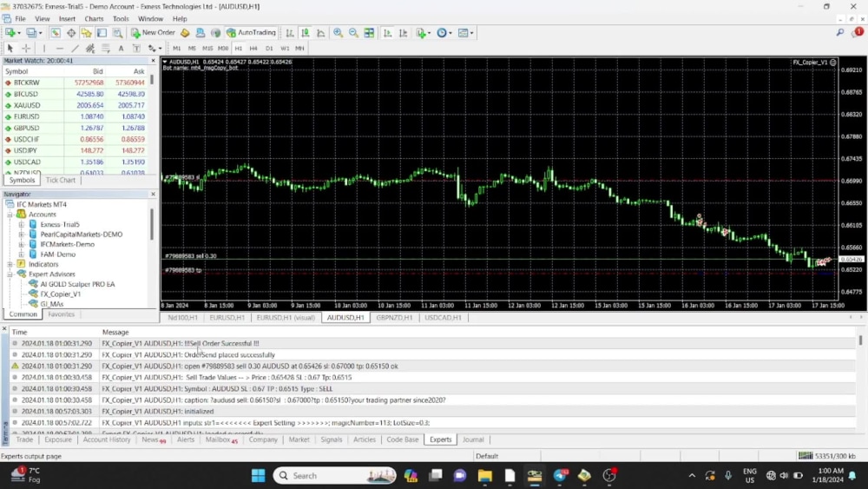Image resolution: width=868 pixels, height=489 pixels.
Task: Open the MetaEditor yellow diamond icon
Action: 185,33
